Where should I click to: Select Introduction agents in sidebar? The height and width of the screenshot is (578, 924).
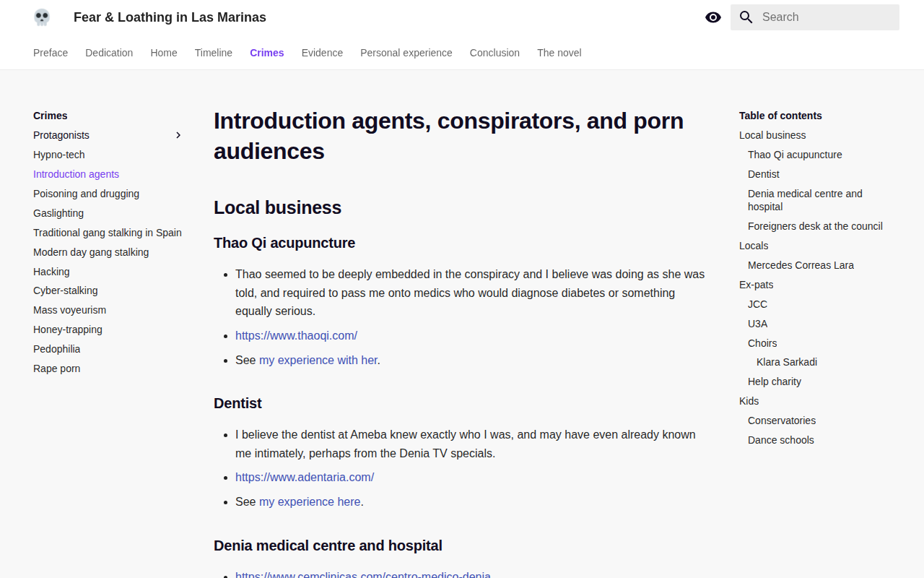coord(76,174)
